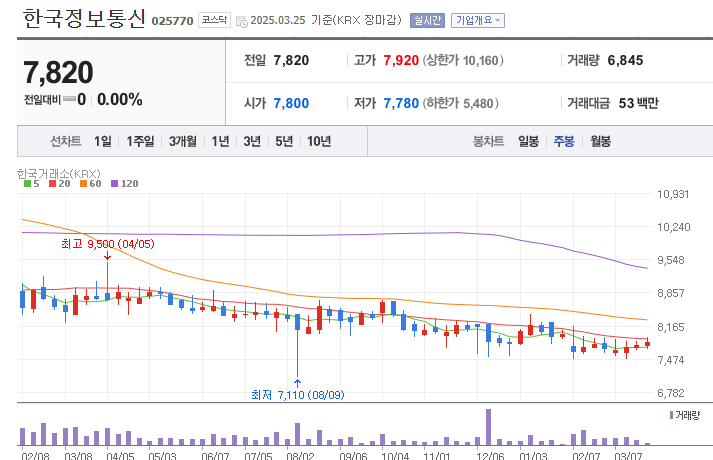Click the 상한가 10,160 text
This screenshot has width=713, height=460.
(463, 60)
